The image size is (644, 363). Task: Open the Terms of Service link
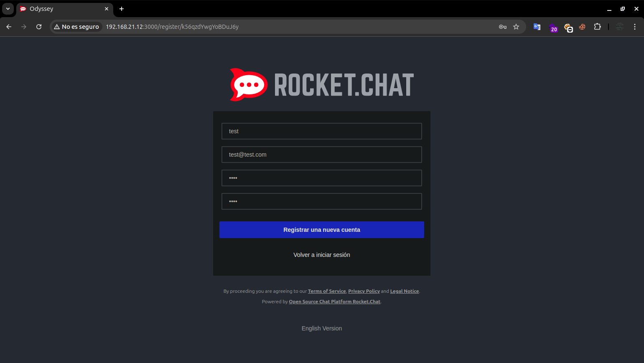coord(327,291)
